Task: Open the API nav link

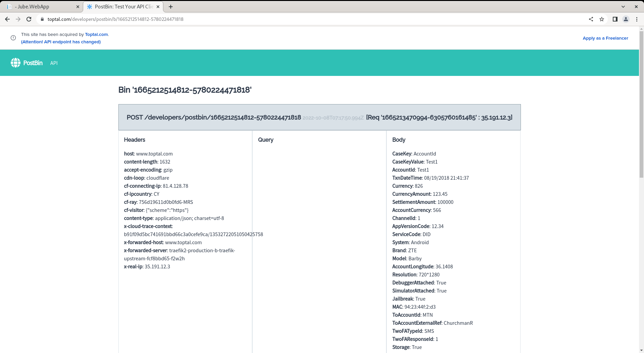Action: click(x=54, y=63)
